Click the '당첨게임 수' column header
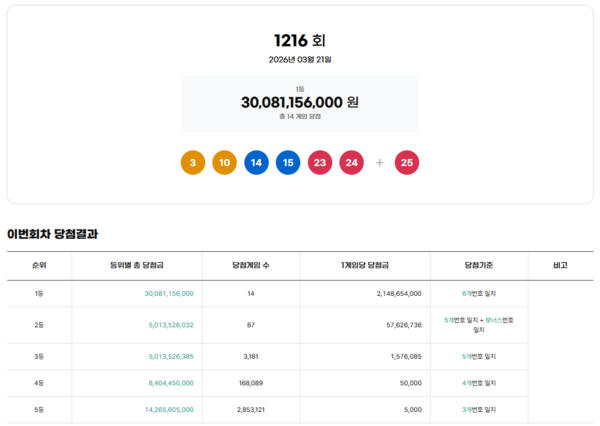600x426 pixels. pyautogui.click(x=251, y=265)
